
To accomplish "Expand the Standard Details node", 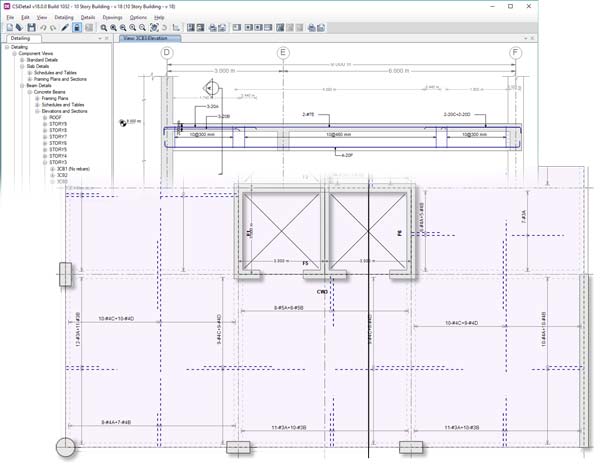I will (23, 60).
